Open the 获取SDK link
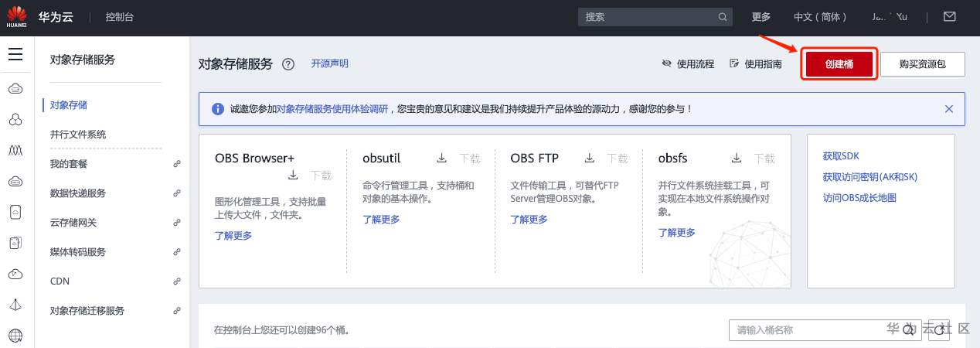The height and width of the screenshot is (348, 980). pyautogui.click(x=841, y=156)
